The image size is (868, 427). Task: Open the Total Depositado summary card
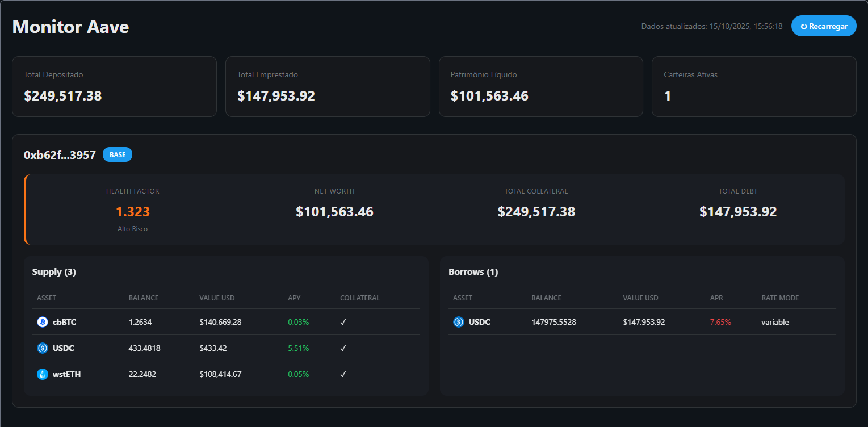coord(114,86)
